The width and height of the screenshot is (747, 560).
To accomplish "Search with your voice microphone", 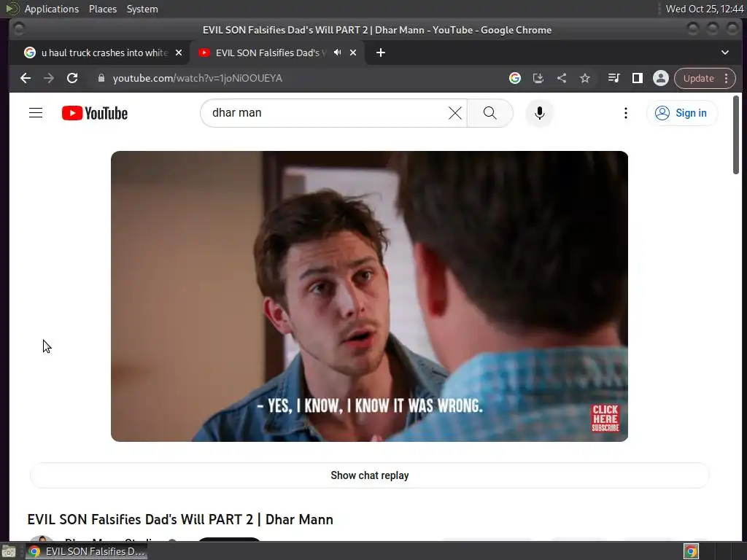I will click(539, 113).
